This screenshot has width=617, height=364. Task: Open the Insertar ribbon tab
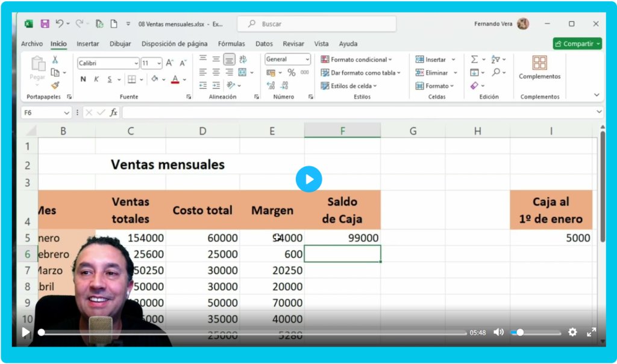click(88, 44)
